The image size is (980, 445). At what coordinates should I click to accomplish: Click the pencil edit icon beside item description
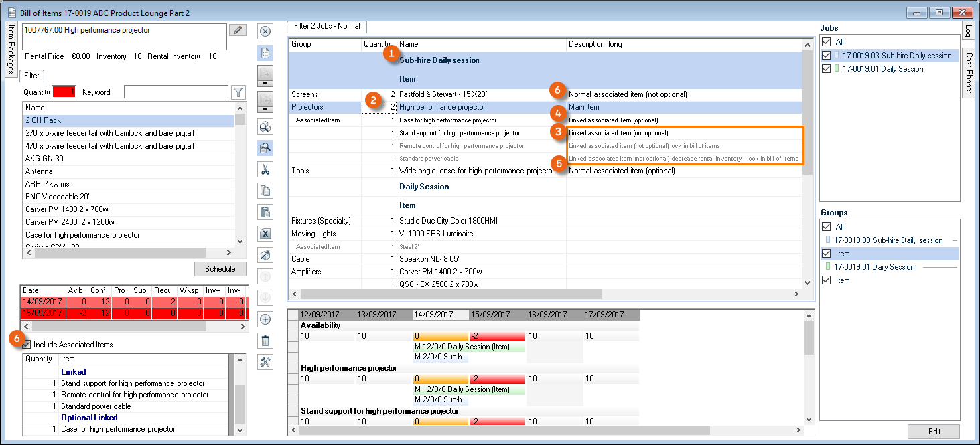[237, 30]
